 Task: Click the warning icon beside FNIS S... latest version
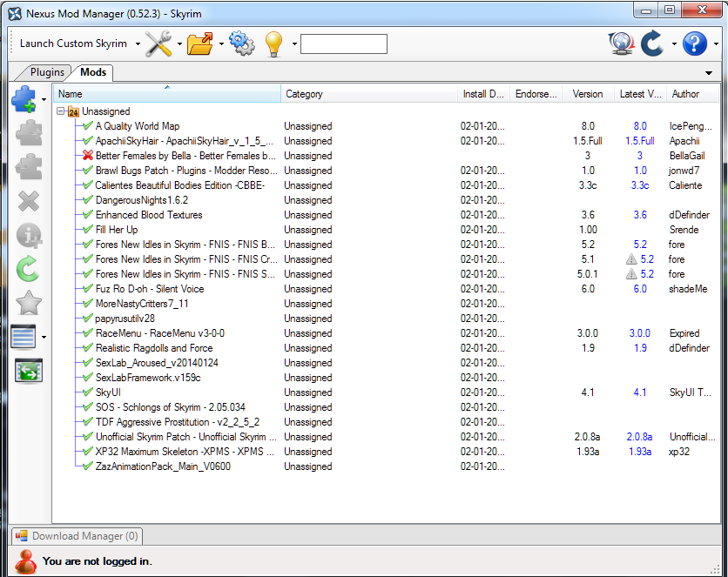(631, 274)
